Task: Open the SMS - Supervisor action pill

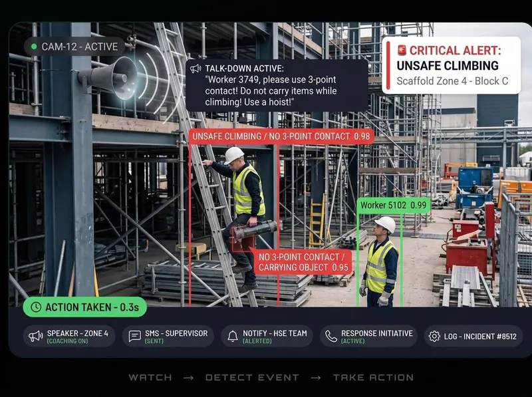Action: click(168, 336)
